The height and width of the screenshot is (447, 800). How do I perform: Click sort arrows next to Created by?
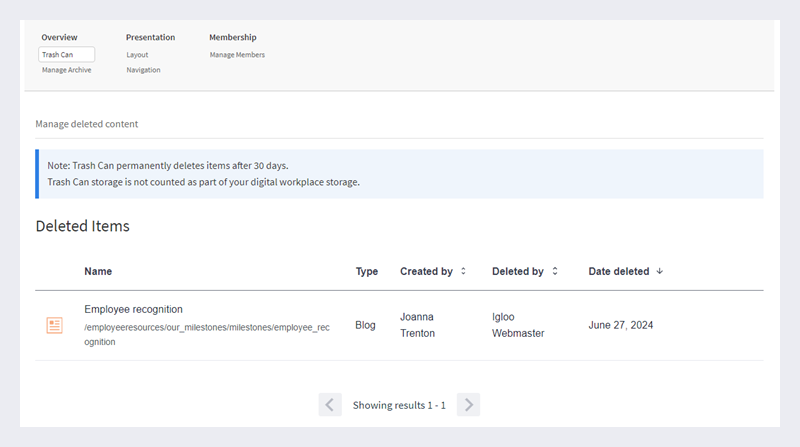click(x=463, y=271)
